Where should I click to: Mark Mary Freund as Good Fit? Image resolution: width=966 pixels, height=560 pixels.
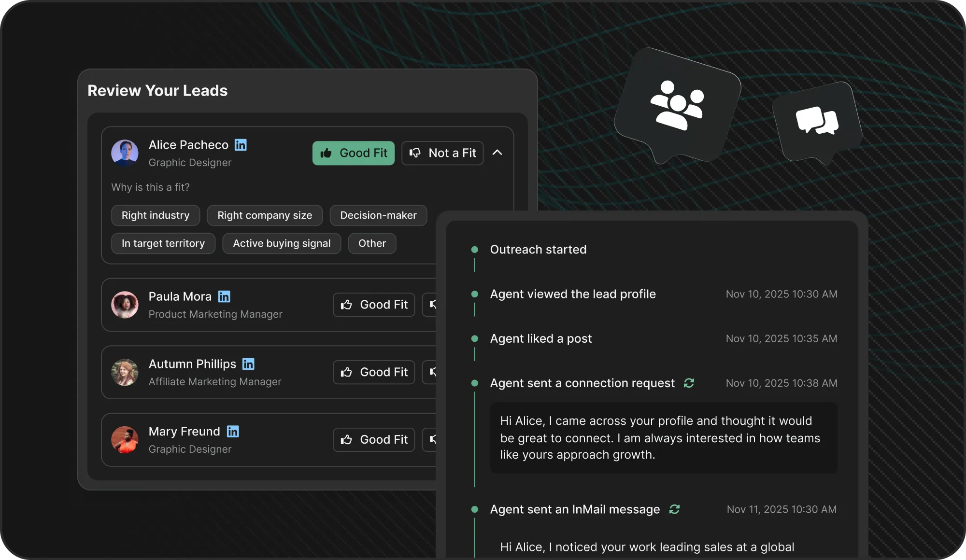(x=374, y=440)
